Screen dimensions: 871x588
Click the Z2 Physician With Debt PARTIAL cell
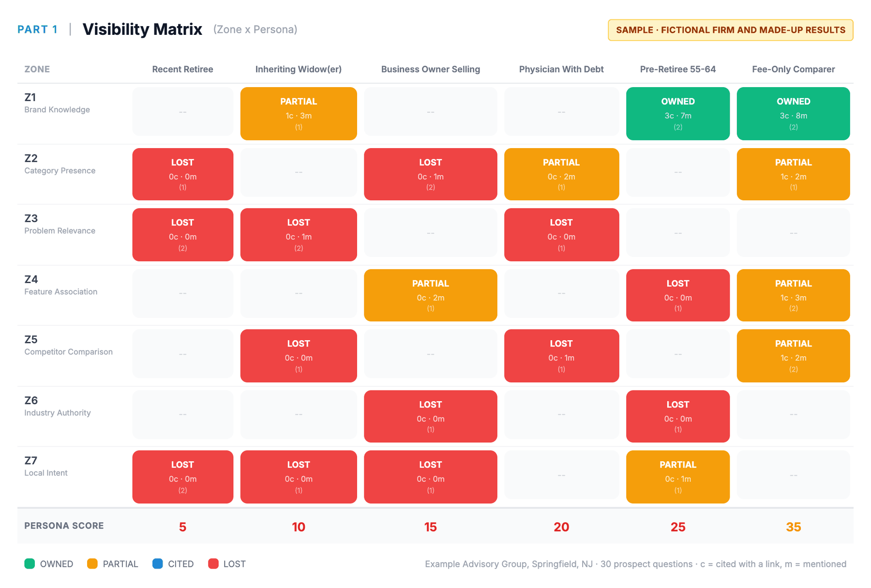[x=562, y=174]
